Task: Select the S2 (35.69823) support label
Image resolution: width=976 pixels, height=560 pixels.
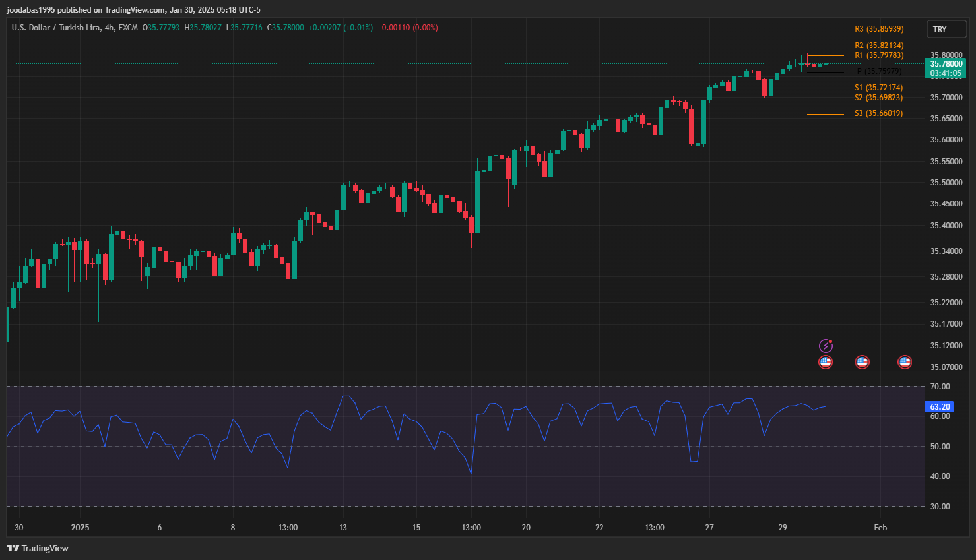Action: point(878,98)
